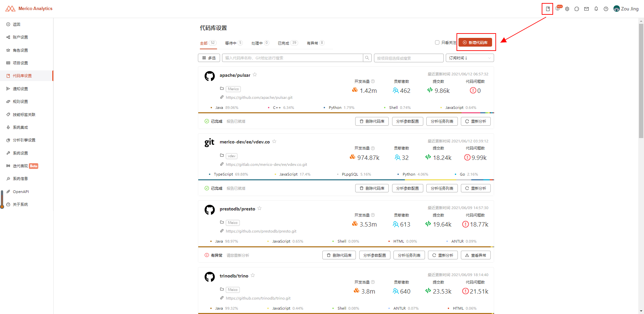Toggle the 只看关注 checkbox

pos(437,43)
